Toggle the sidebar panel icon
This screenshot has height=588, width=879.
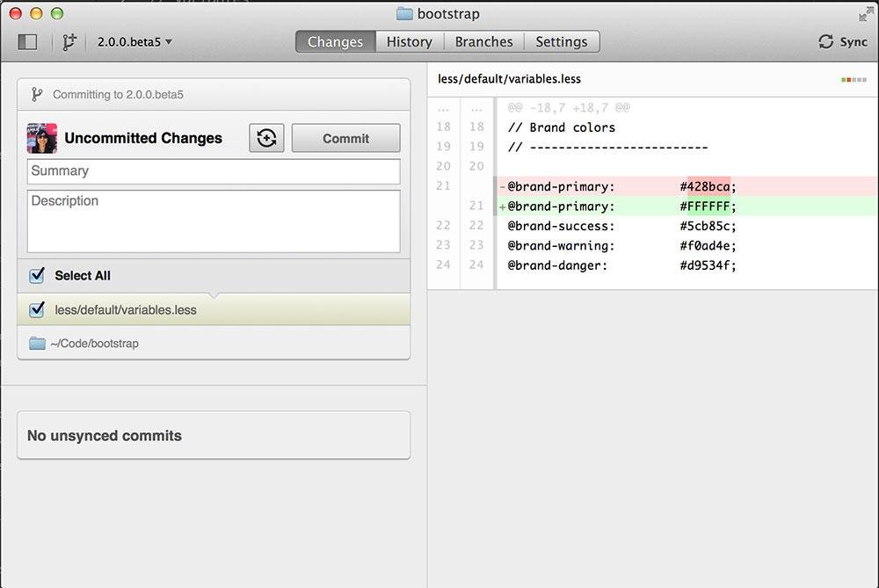(27, 42)
